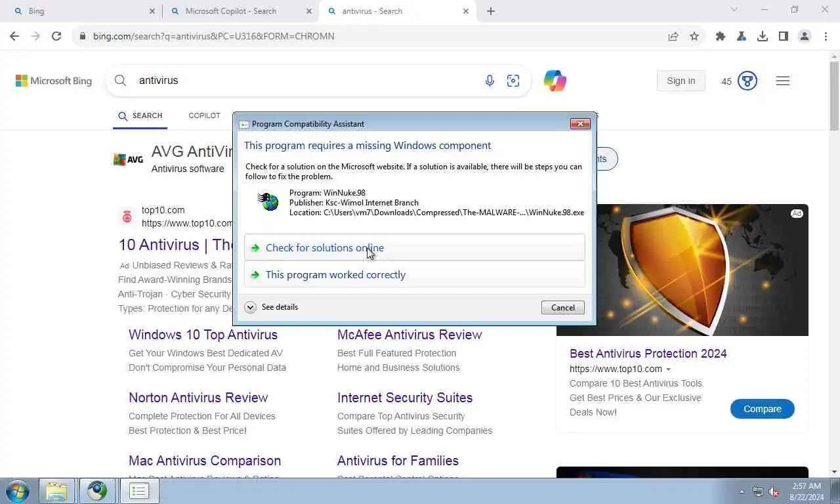Viewport: 840px width, 504px height.
Task: Open Antivirus for Families link
Action: tap(398, 461)
